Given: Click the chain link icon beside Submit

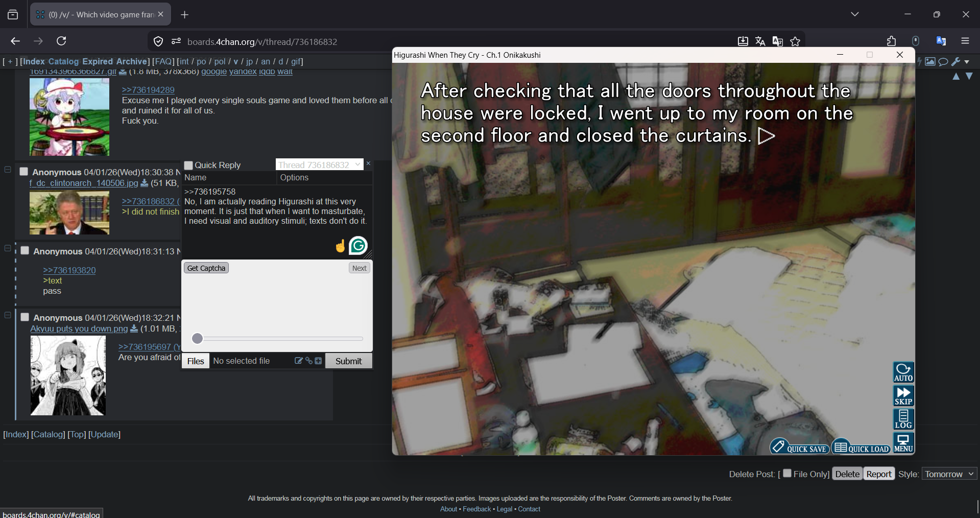Looking at the screenshot, I should point(308,361).
